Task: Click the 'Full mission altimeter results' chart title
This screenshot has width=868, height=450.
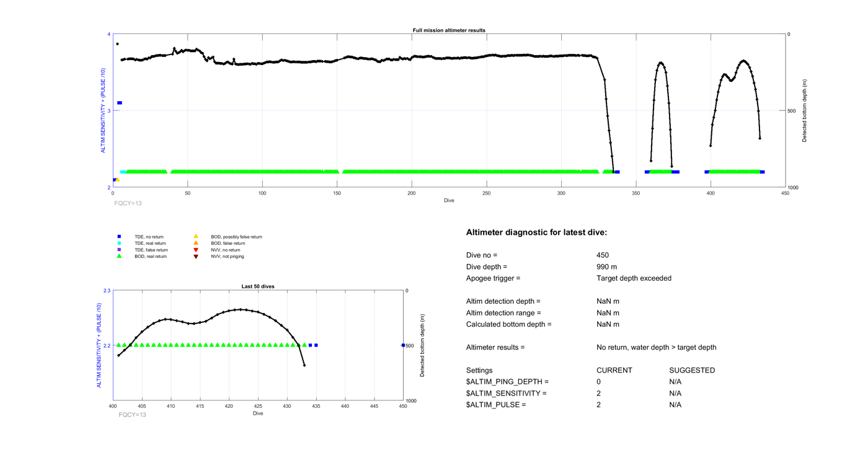Action: [449, 30]
